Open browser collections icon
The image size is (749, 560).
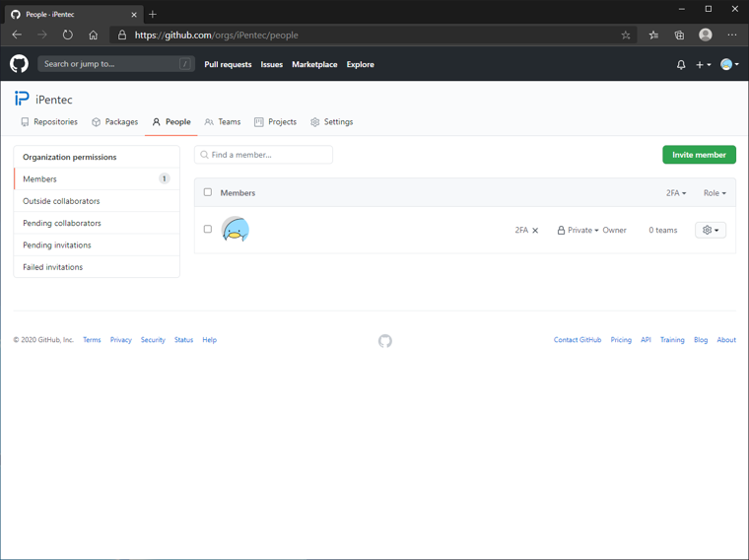click(x=679, y=35)
